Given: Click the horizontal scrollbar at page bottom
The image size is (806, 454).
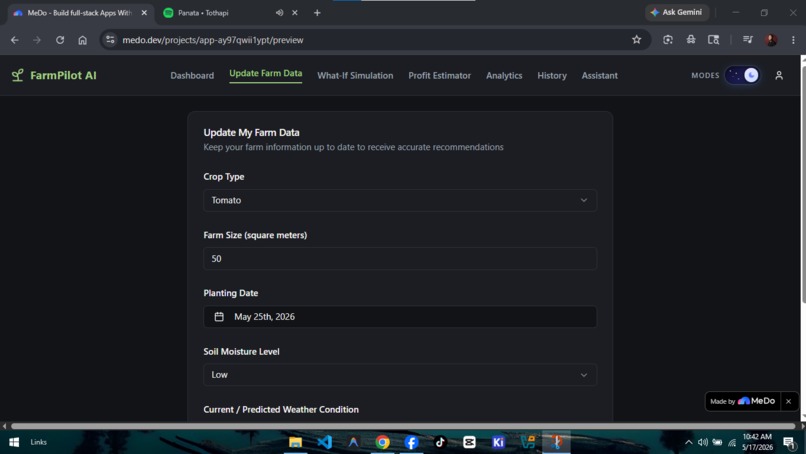Looking at the screenshot, I should (x=403, y=426).
